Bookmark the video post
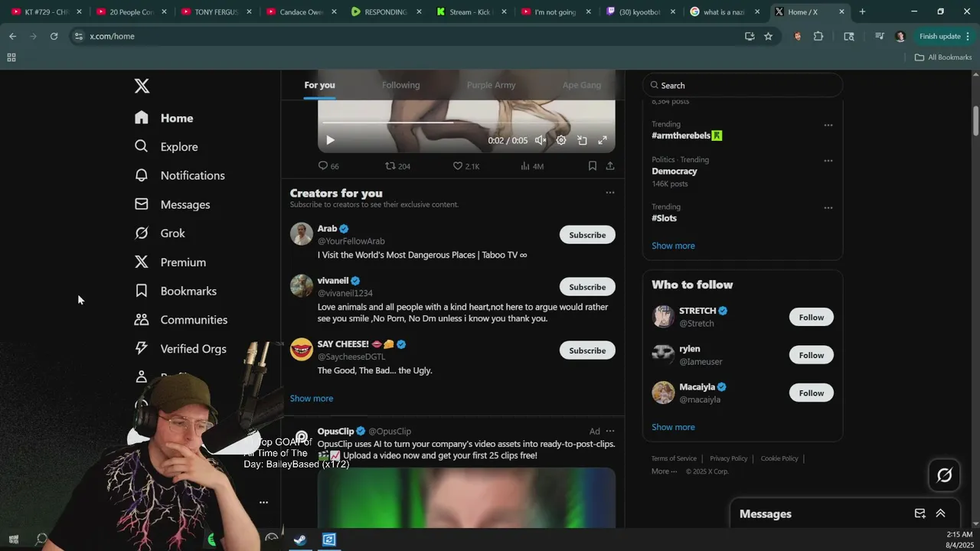980x551 pixels. point(592,165)
